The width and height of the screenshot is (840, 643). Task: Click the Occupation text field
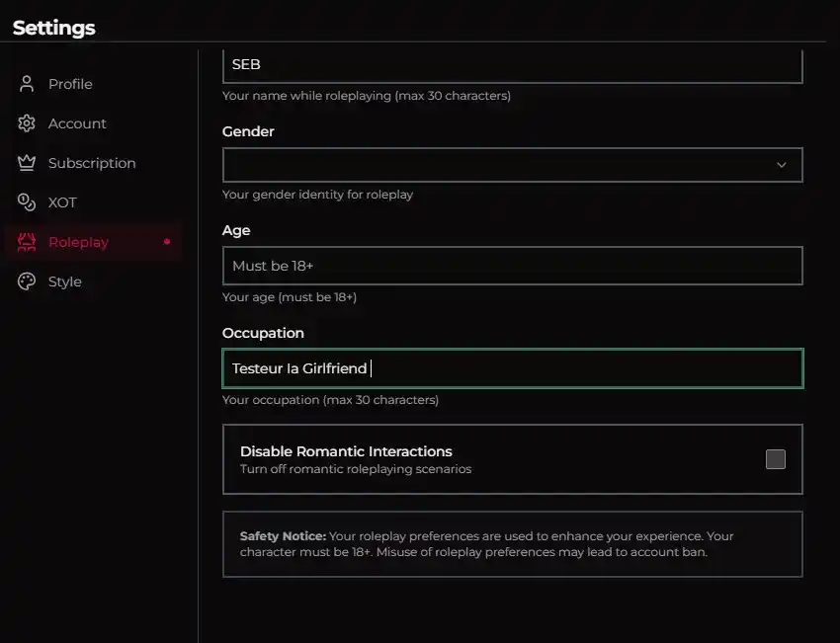[512, 367]
